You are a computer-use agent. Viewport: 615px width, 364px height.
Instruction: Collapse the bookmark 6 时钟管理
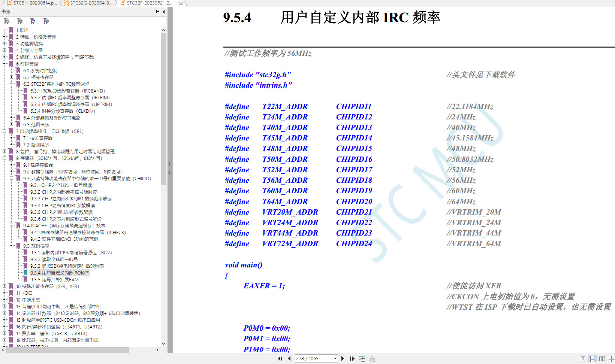(4, 64)
